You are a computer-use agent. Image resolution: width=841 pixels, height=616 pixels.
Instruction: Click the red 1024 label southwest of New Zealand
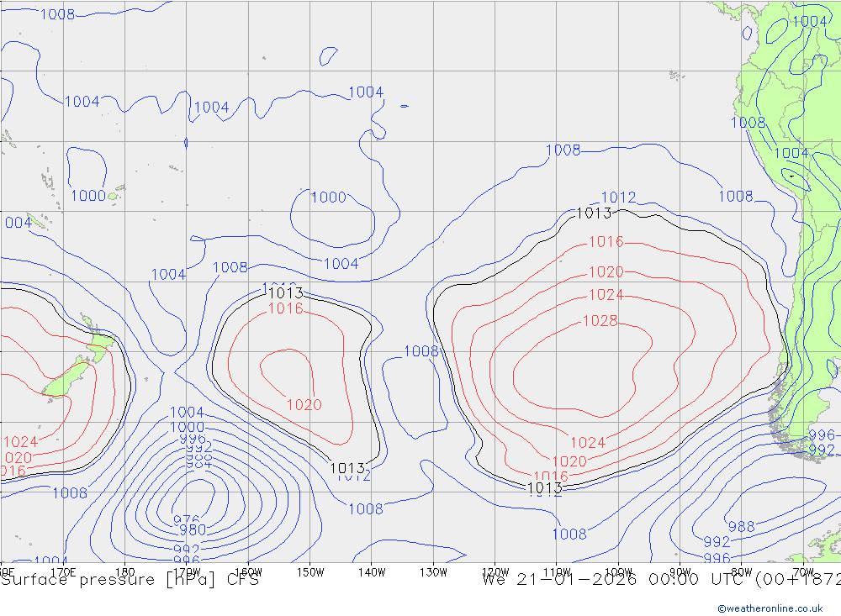pyautogui.click(x=21, y=442)
